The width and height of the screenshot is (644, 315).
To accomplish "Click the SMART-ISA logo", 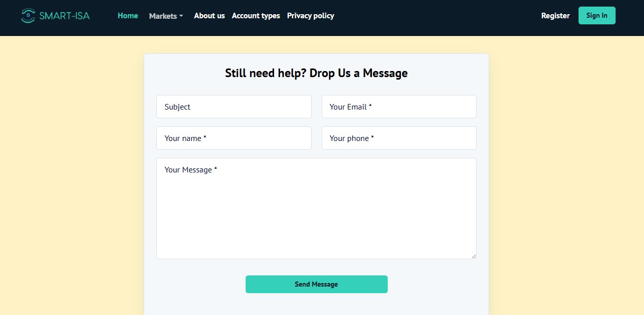I will [x=55, y=16].
